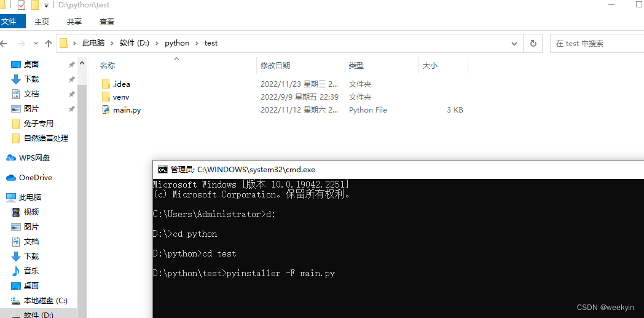Click the 2022/9/9 星期五 22:39 date cell
644x318 pixels.
[x=299, y=97]
